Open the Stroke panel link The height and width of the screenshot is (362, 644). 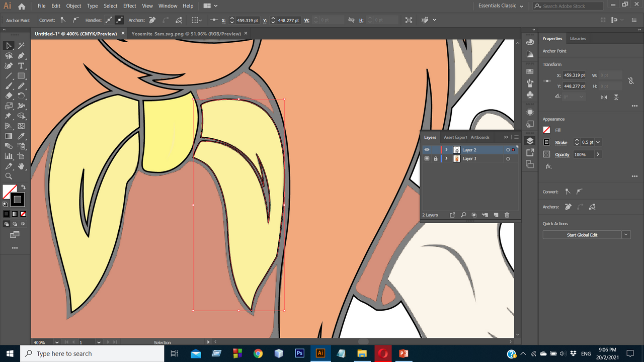(x=561, y=143)
